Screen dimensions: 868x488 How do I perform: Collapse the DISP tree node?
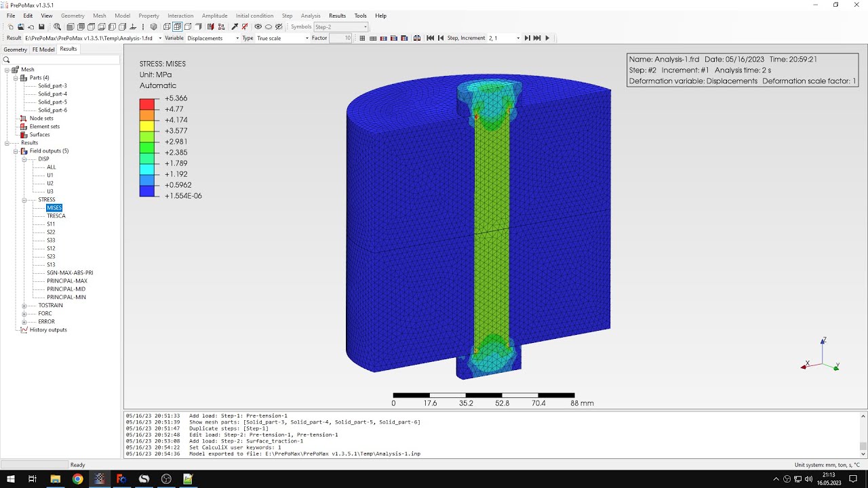click(x=24, y=159)
